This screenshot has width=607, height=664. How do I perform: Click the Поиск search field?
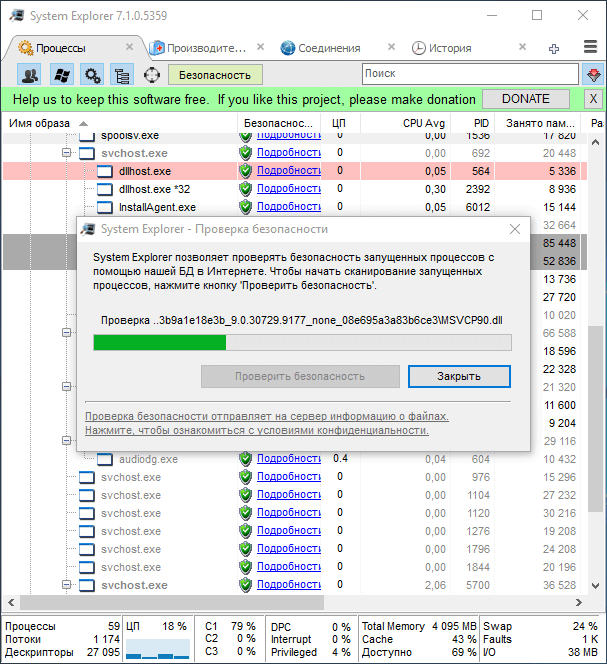470,74
